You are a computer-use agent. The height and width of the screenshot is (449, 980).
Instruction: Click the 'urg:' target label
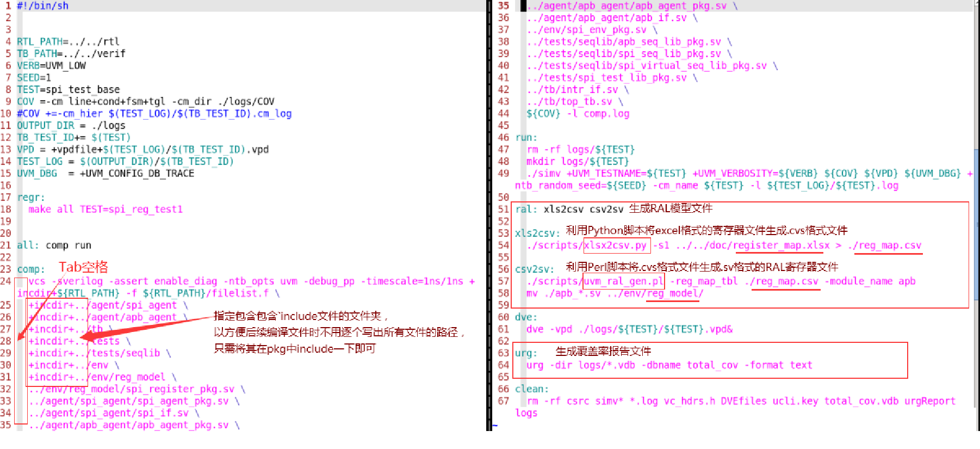526,353
